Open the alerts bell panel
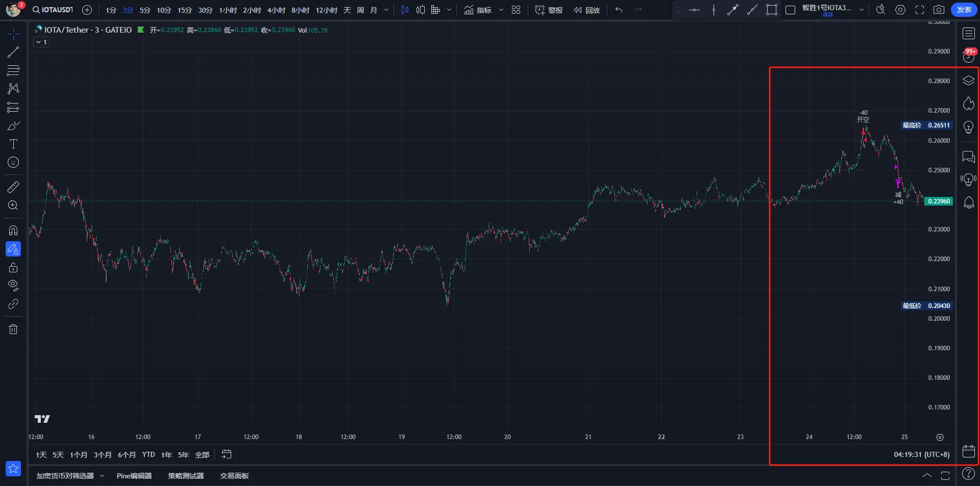 pyautogui.click(x=968, y=203)
